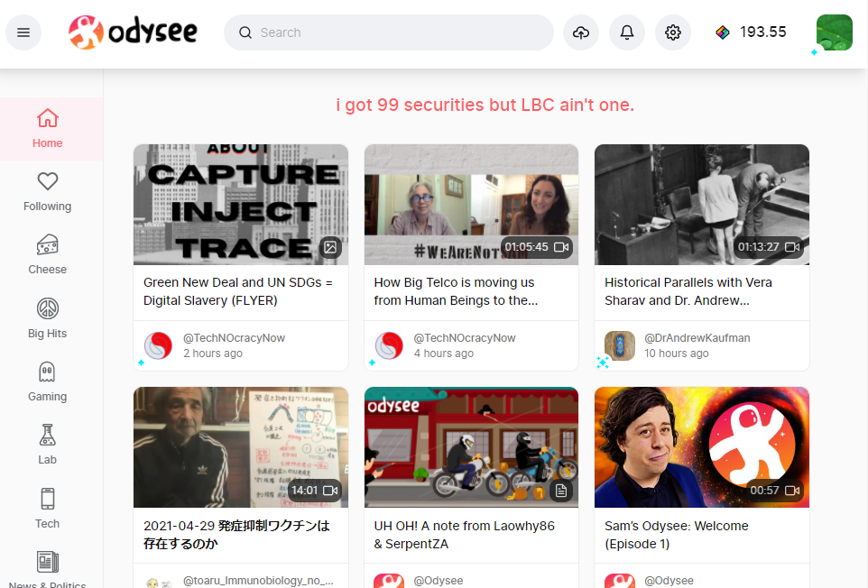The width and height of the screenshot is (868, 588).
Task: Open the Cheese category
Action: point(48,255)
